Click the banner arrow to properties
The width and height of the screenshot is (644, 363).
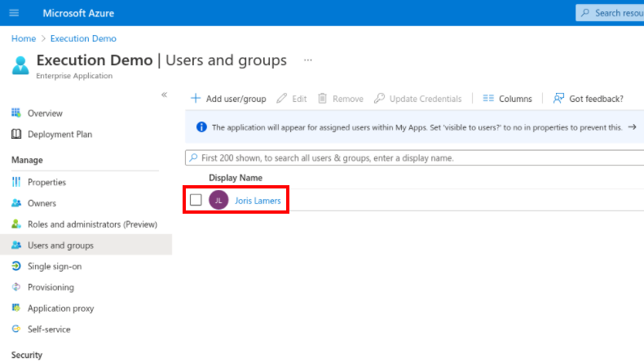(x=632, y=127)
